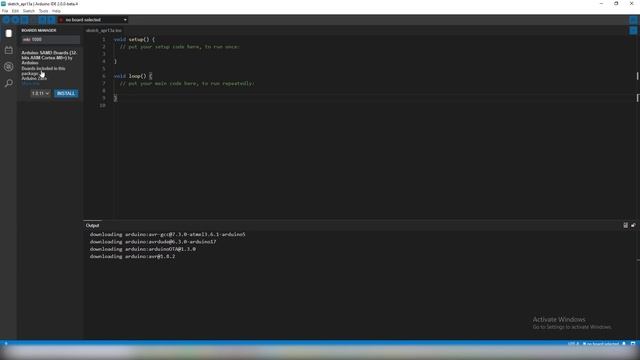640x360 pixels.
Task: Click the notification bell in the status bar
Action: pyautogui.click(x=624, y=344)
